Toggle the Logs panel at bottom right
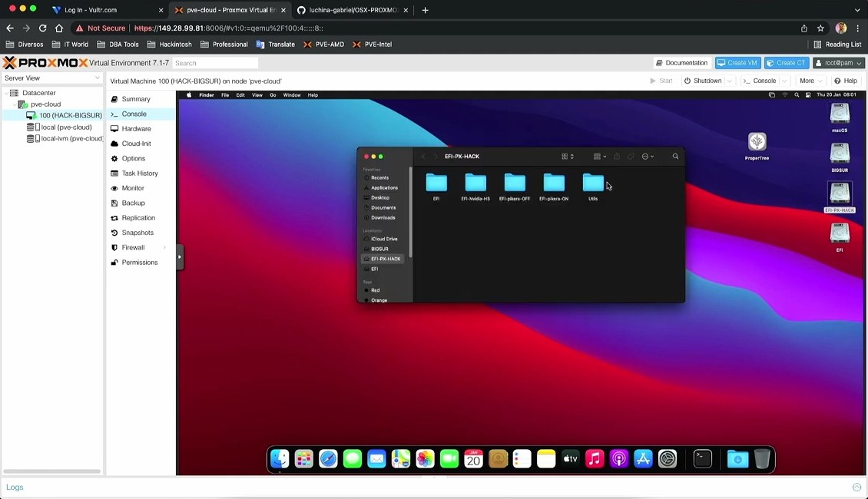 [856, 487]
